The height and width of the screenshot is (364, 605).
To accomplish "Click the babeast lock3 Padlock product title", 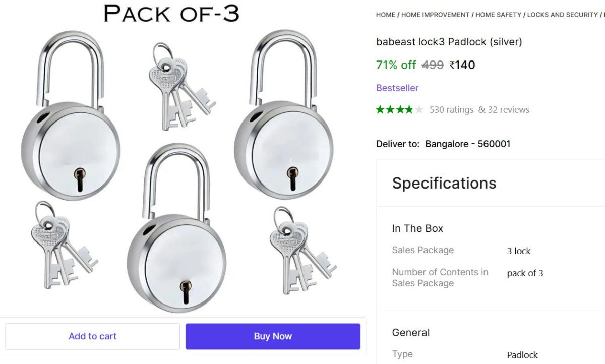I will click(x=449, y=42).
